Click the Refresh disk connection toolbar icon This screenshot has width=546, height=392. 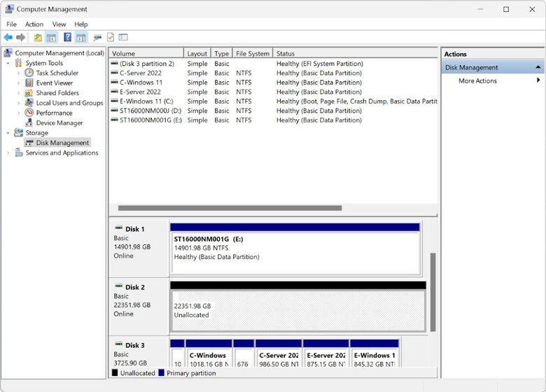(97, 37)
